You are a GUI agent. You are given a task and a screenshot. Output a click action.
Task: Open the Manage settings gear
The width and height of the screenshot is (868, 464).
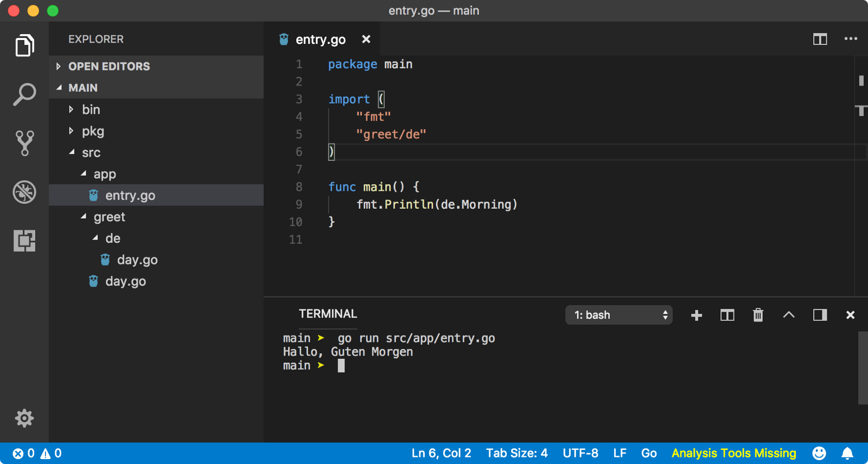24,418
